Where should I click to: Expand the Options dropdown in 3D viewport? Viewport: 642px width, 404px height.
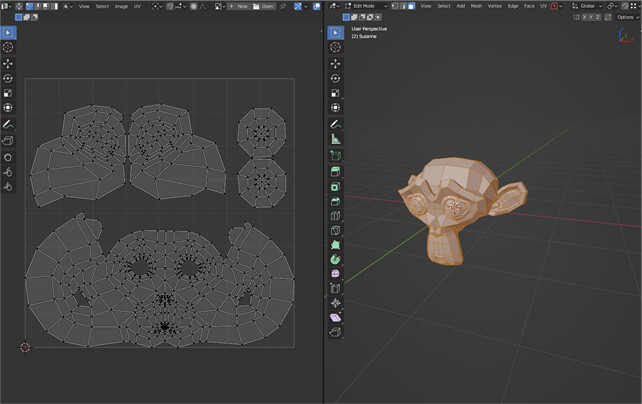pyautogui.click(x=628, y=17)
